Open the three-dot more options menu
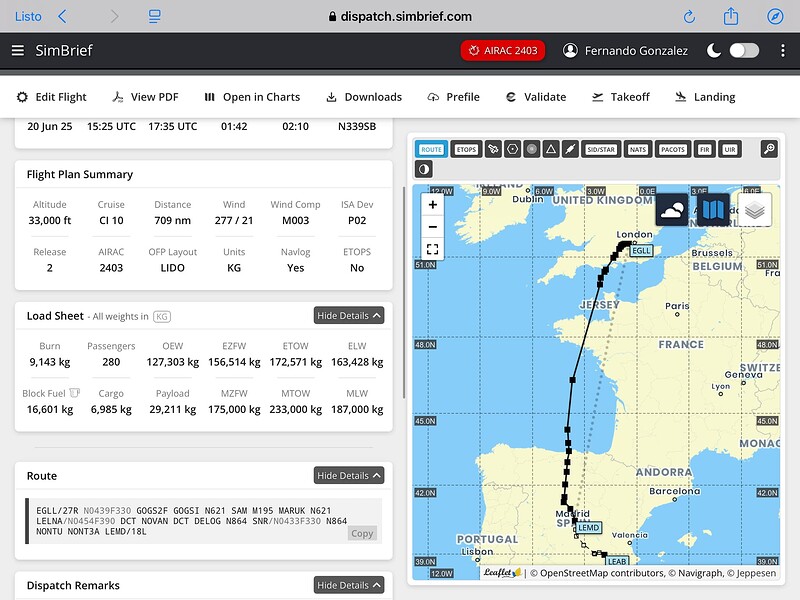The height and width of the screenshot is (600, 800). [783, 51]
